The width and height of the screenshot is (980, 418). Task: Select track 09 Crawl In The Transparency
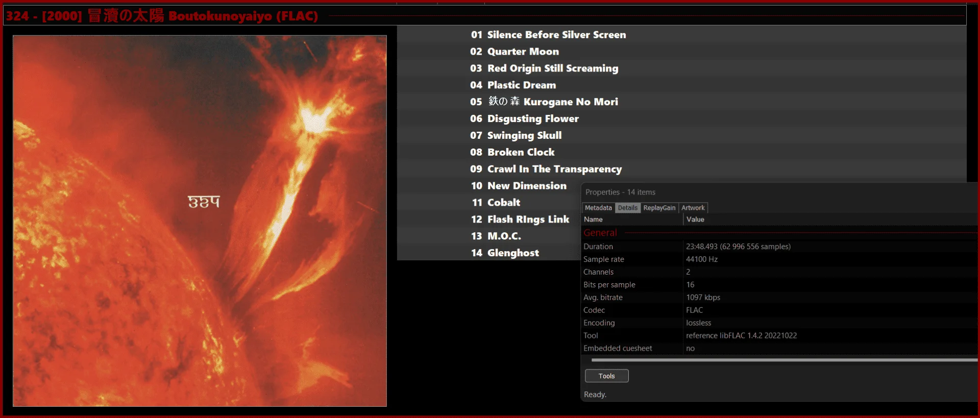(682, 169)
